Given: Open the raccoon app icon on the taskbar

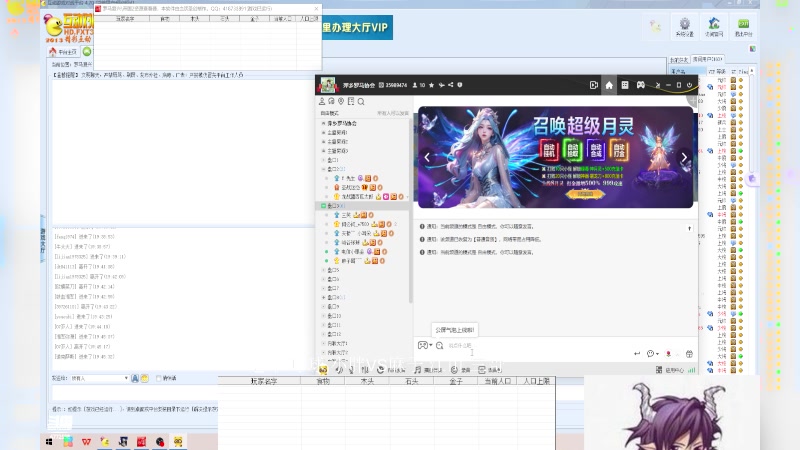Looking at the screenshot, I should click(178, 442).
